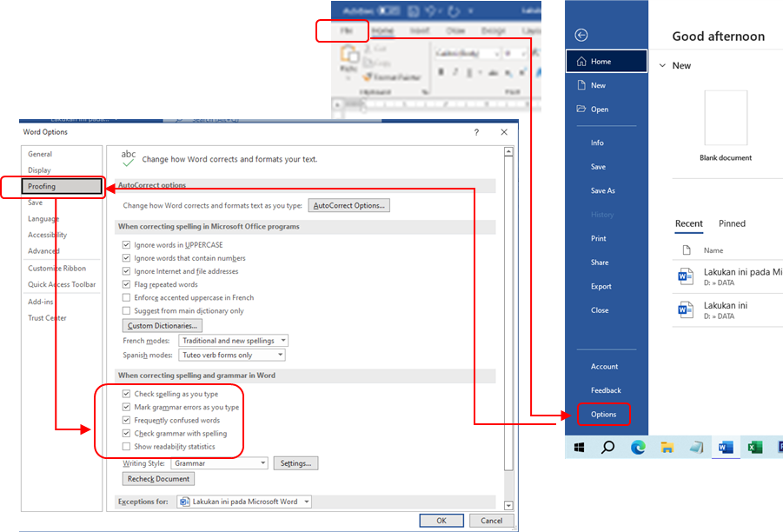
Task: Click the Custom Dictionaries button
Action: click(x=163, y=326)
